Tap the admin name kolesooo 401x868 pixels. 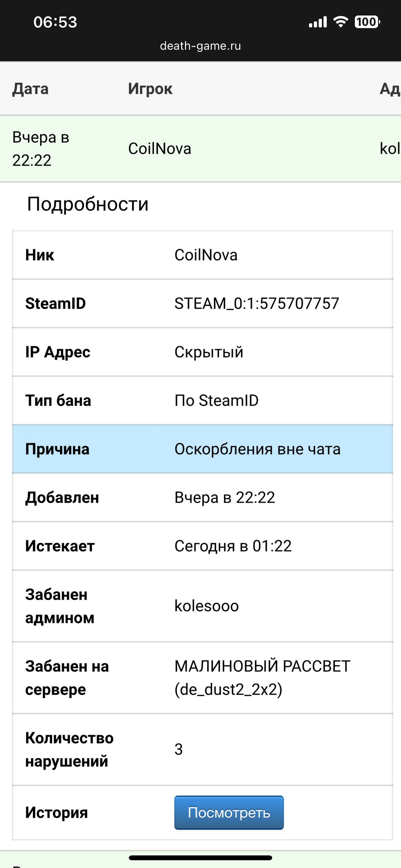tap(207, 606)
